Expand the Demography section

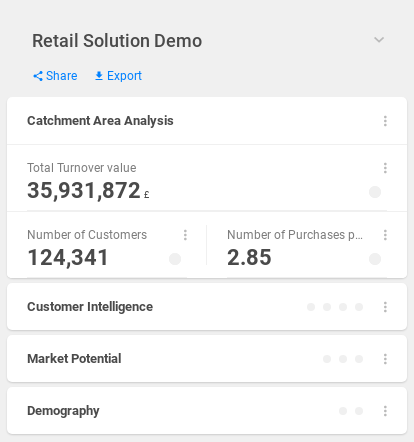click(63, 411)
